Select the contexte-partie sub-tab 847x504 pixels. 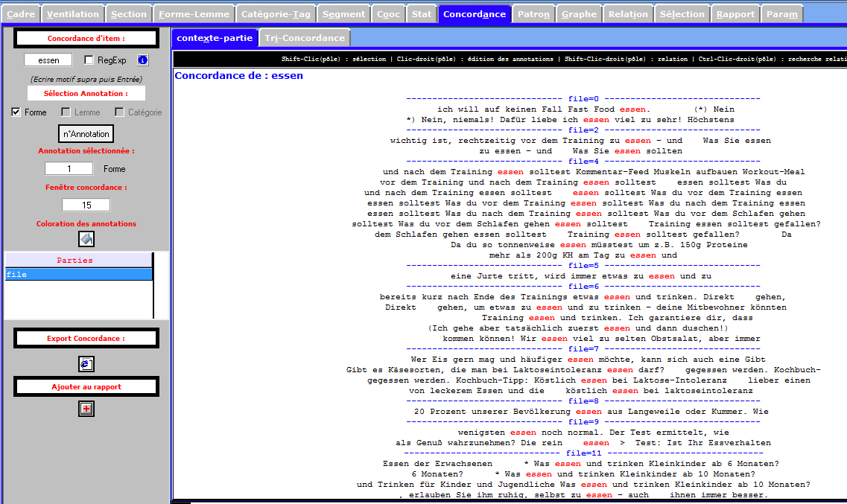215,38
